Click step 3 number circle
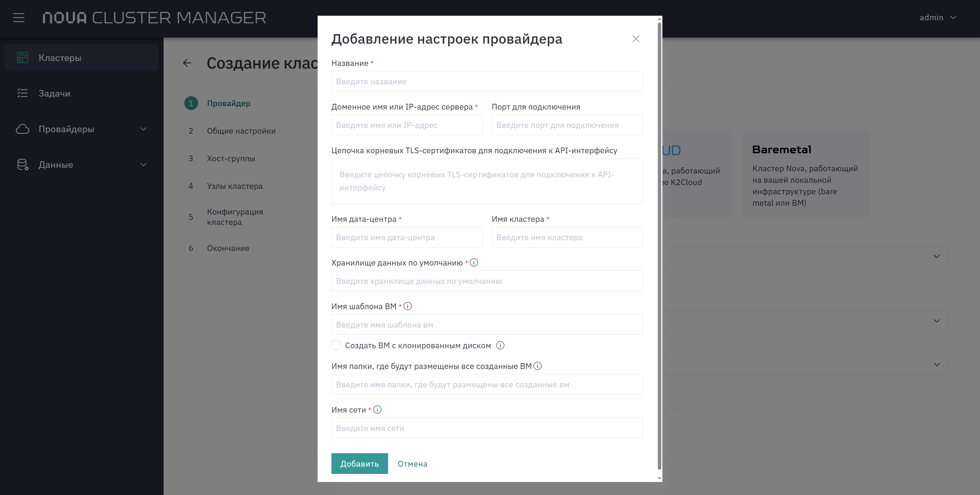Screen dimensions: 980x495 191,158
